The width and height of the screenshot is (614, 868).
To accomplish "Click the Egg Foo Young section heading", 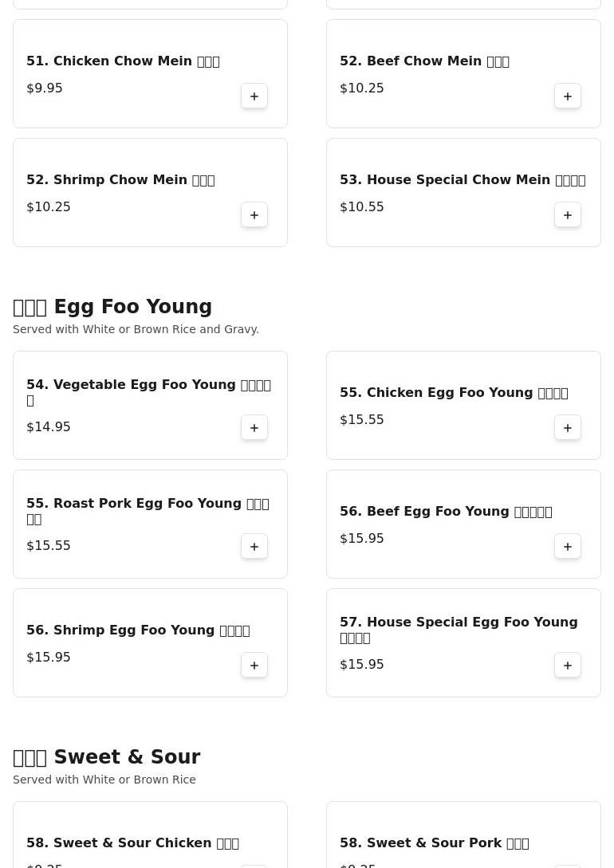I will [112, 307].
